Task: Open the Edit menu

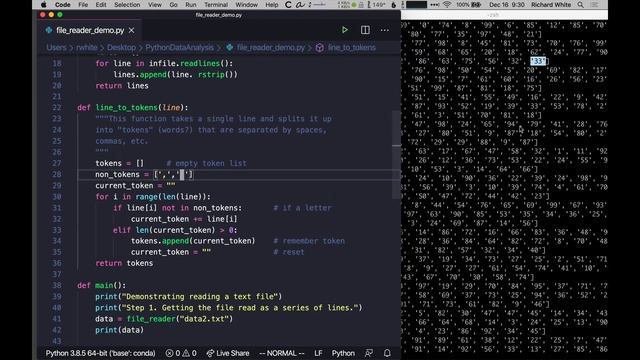Action: [x=100, y=5]
